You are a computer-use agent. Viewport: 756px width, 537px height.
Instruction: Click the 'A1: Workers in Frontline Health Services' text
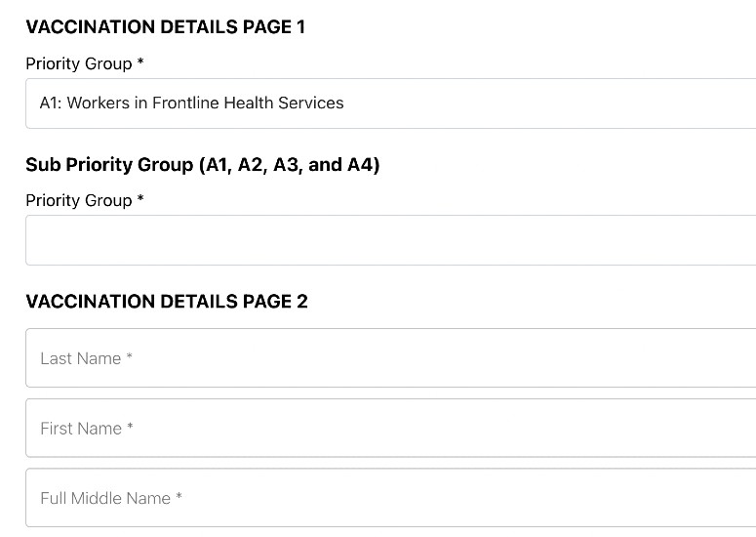point(191,103)
